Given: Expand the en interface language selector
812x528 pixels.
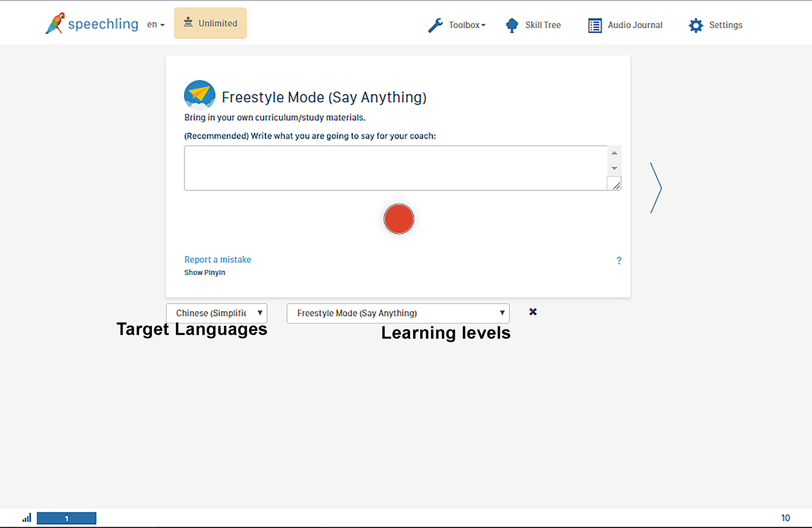Looking at the screenshot, I should tap(156, 25).
